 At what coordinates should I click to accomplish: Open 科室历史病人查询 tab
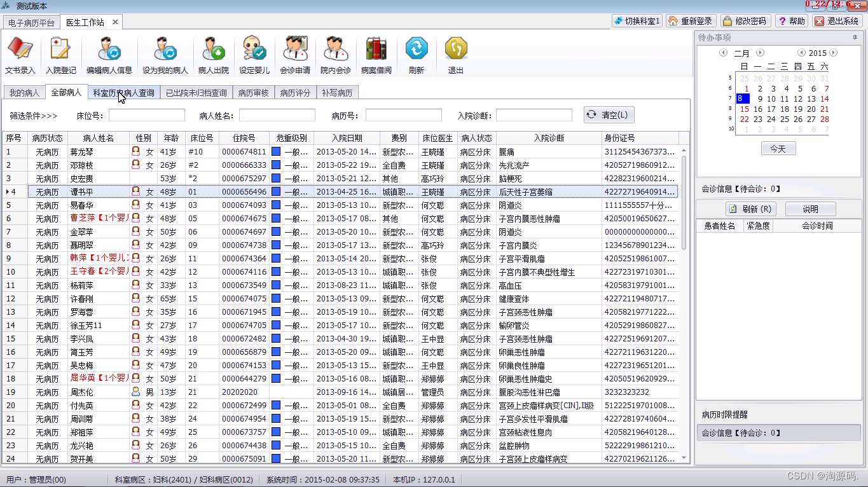tap(123, 93)
